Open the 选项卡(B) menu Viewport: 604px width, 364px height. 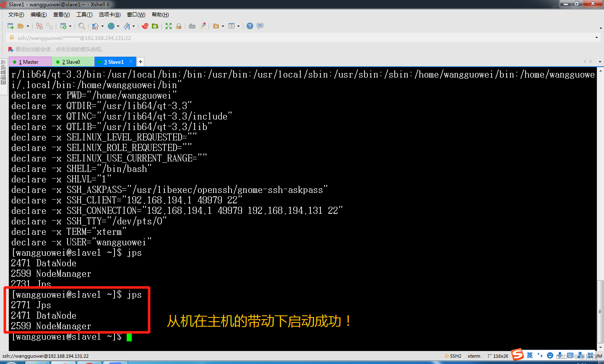pos(109,15)
